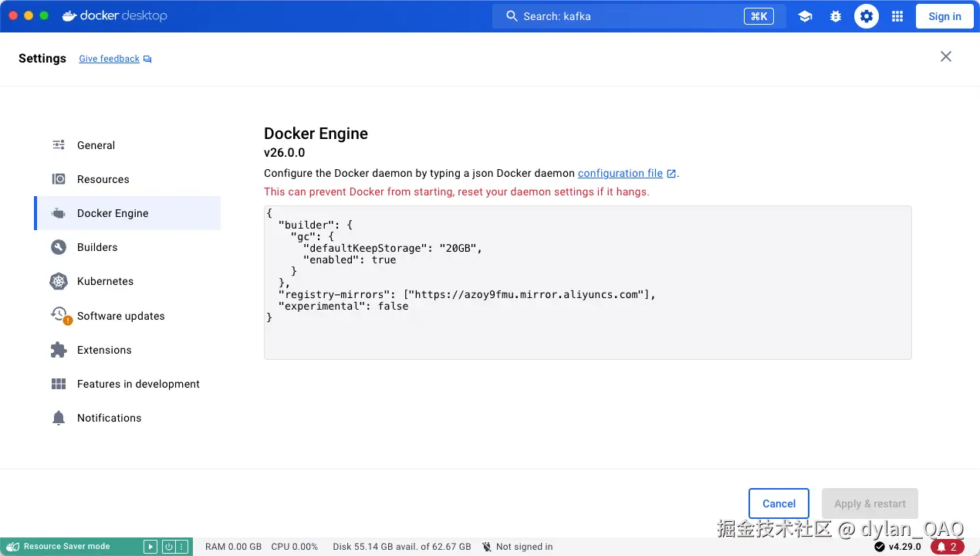
Task: Click the Notifications bell sidebar icon
Action: click(x=59, y=418)
